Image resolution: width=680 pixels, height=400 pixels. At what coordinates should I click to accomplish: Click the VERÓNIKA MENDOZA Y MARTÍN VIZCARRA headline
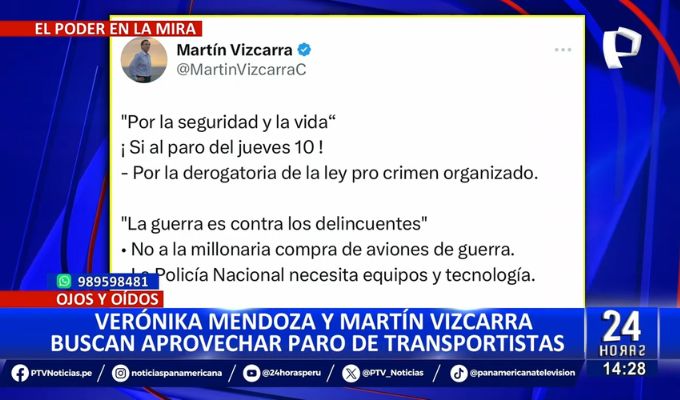pos(313,322)
